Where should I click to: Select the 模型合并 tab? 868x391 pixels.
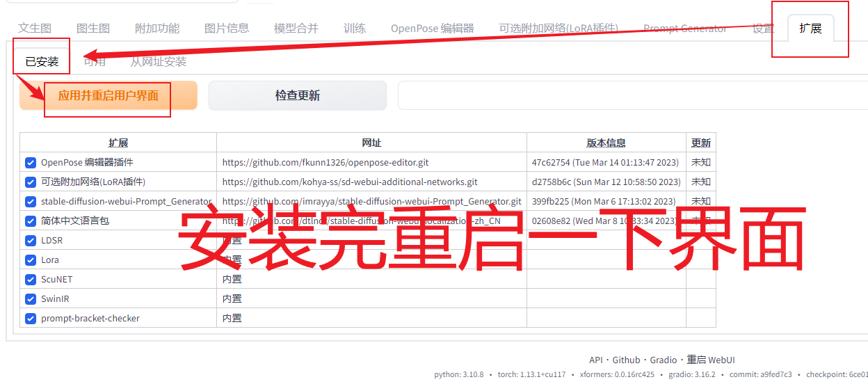click(296, 29)
